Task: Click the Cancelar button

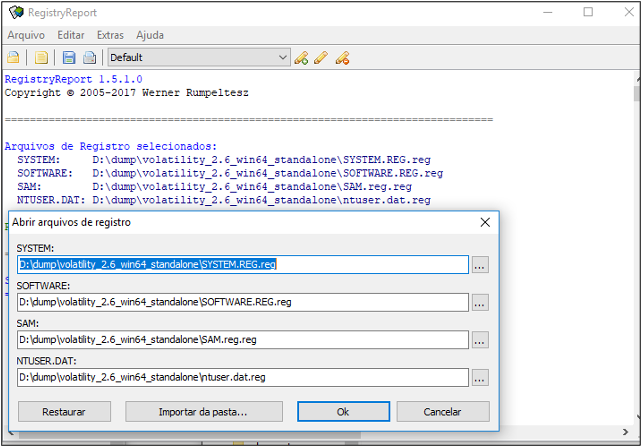Action: tap(443, 412)
